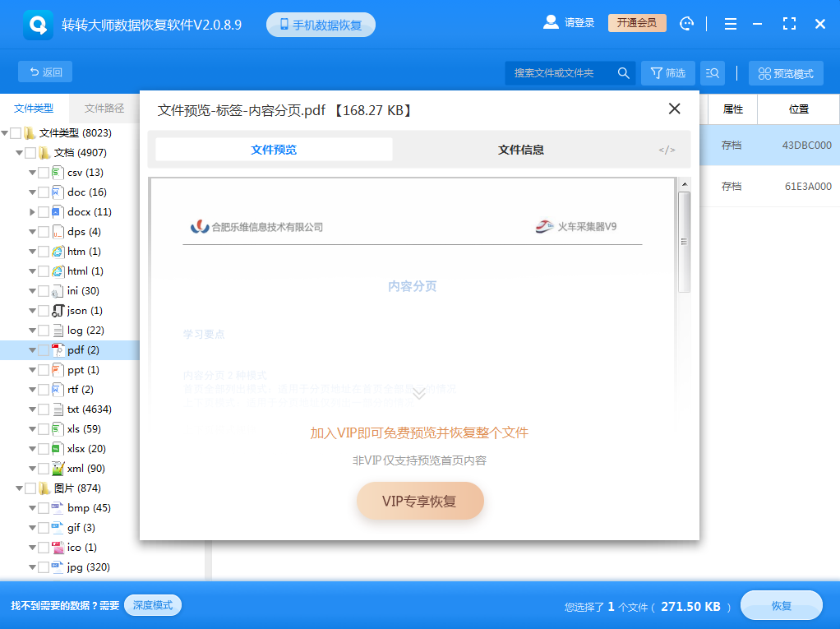Click the xlsx file type icon
840x629 pixels.
pos(58,449)
